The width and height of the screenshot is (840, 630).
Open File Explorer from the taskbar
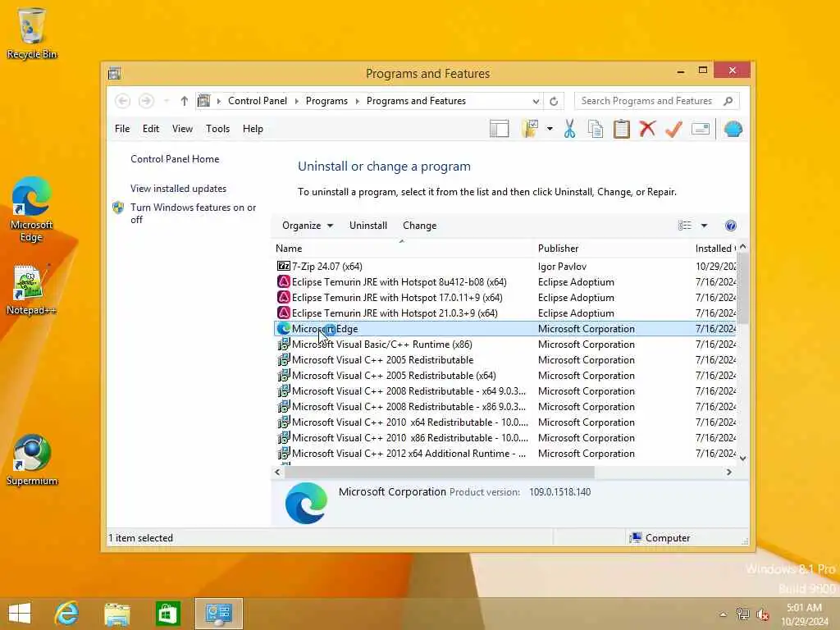(x=116, y=614)
